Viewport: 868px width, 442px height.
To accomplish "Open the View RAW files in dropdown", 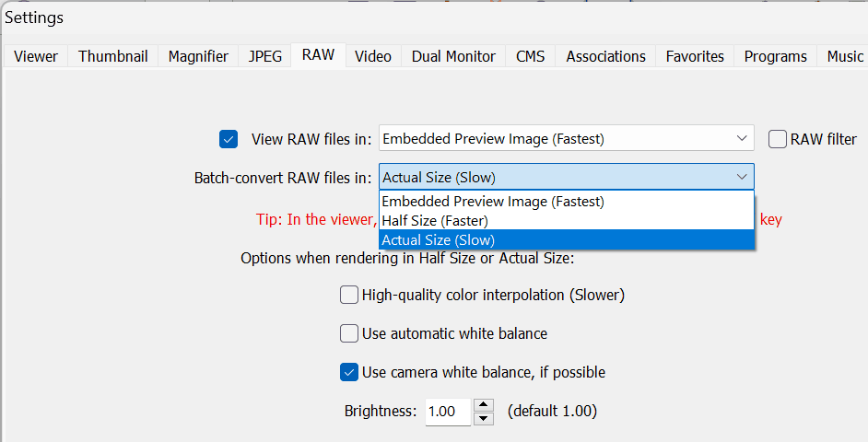I will (566, 139).
